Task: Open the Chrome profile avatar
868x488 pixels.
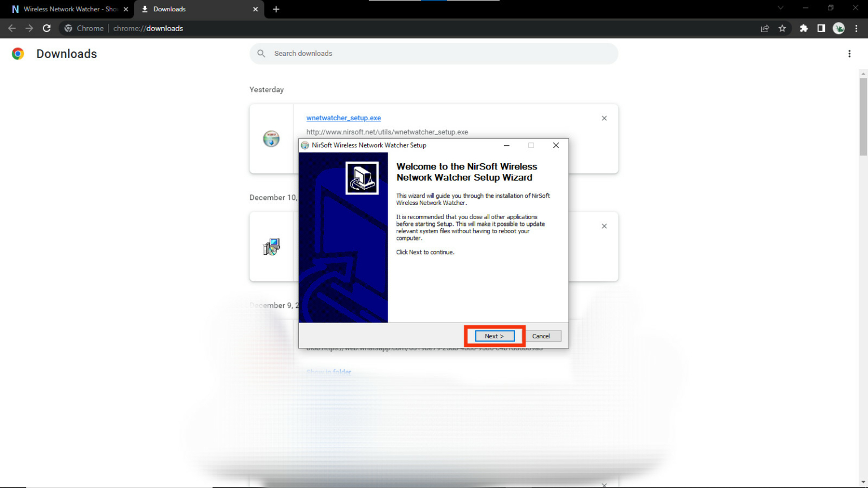Action: (839, 28)
